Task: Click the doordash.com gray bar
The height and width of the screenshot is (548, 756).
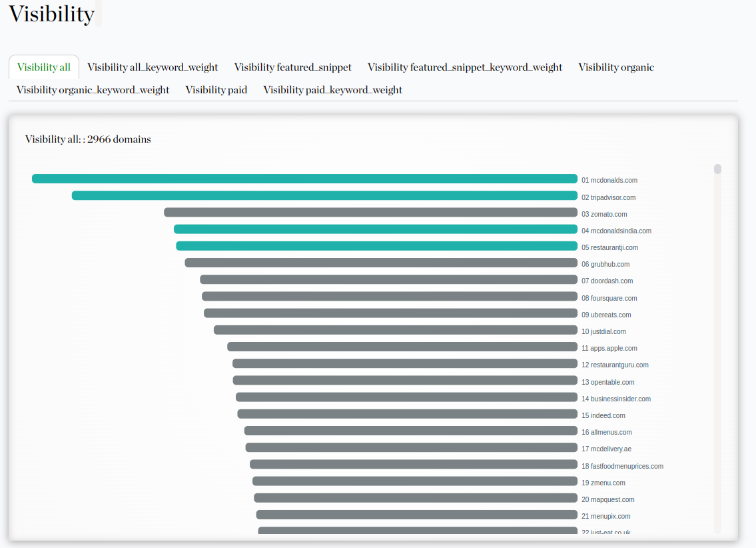Action: click(388, 279)
